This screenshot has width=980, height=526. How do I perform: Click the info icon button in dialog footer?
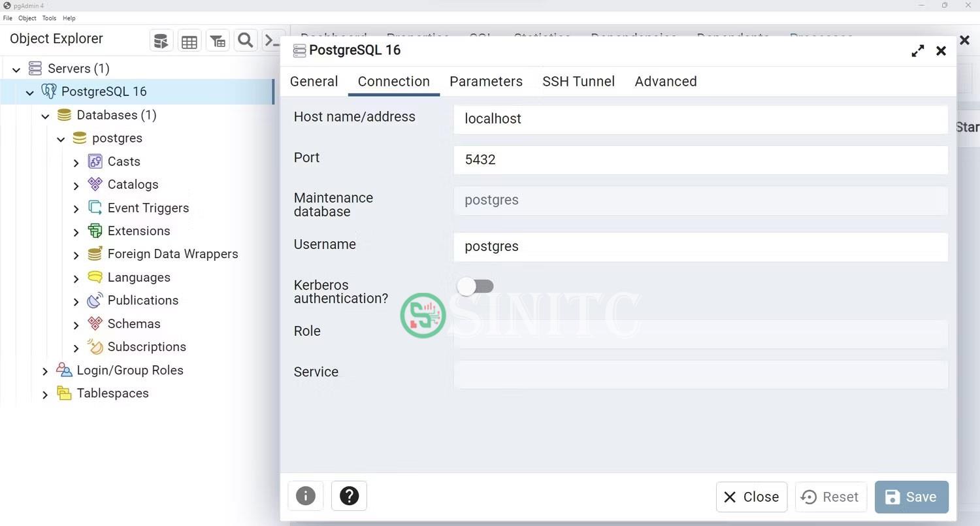[306, 496]
